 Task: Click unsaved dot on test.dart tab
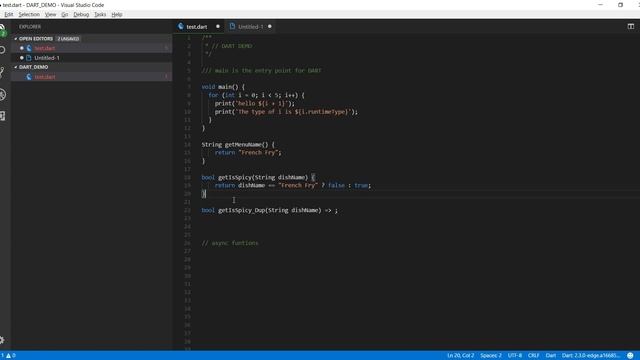tap(218, 27)
